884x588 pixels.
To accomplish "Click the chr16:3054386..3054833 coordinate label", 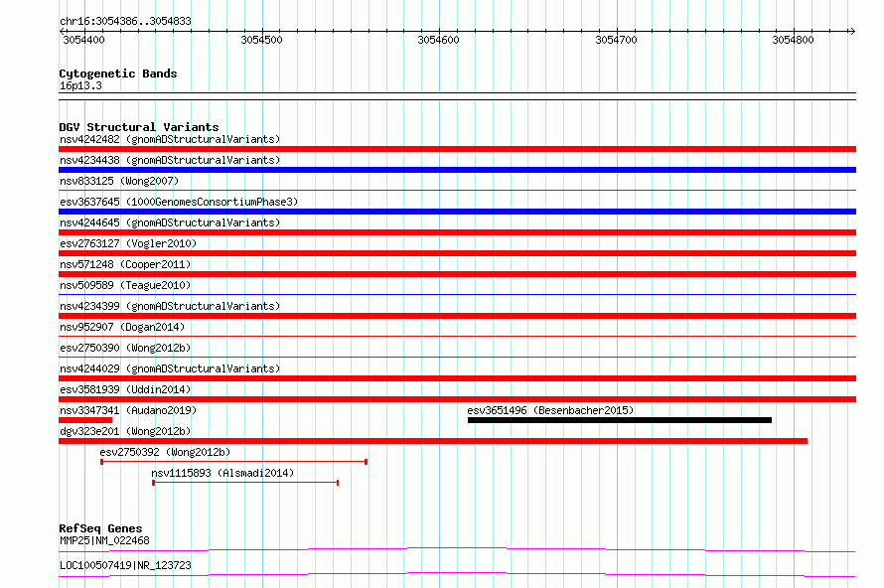I will pos(125,21).
